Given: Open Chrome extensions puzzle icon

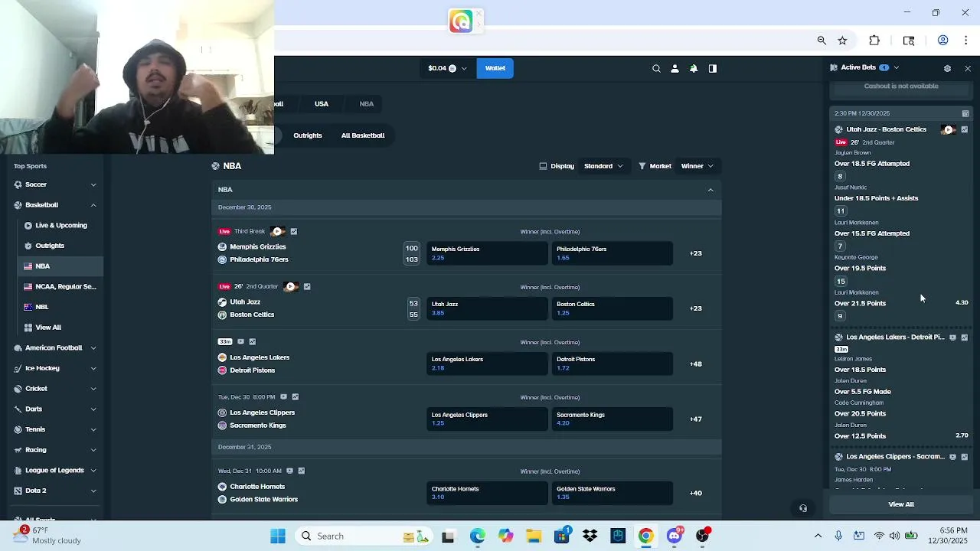Looking at the screenshot, I should 874,41.
